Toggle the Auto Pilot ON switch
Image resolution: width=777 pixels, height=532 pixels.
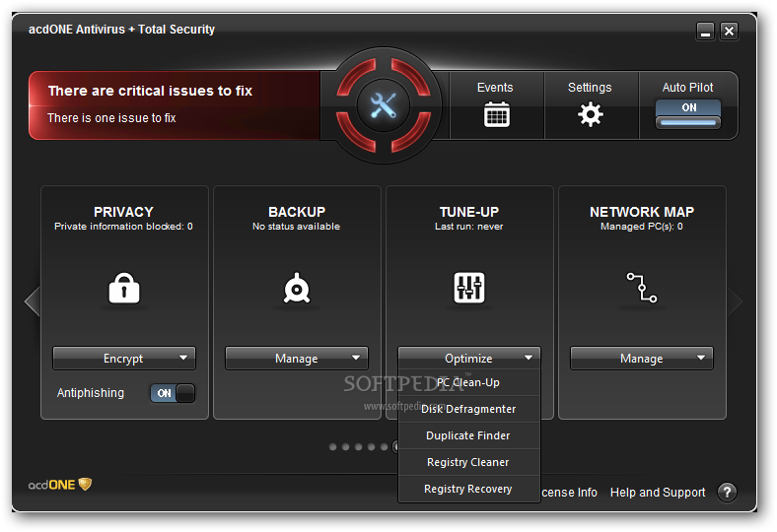click(x=688, y=114)
